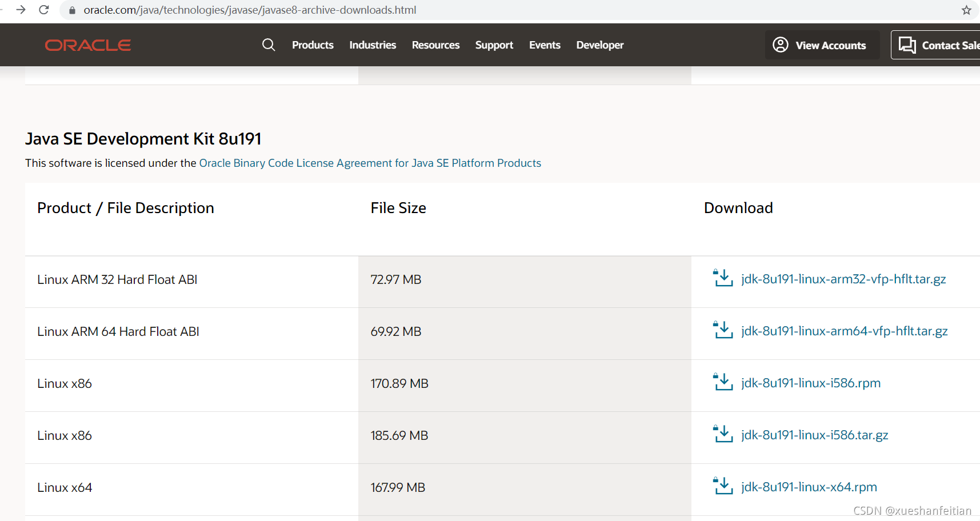
Task: Open the Events menu
Action: [x=545, y=45]
